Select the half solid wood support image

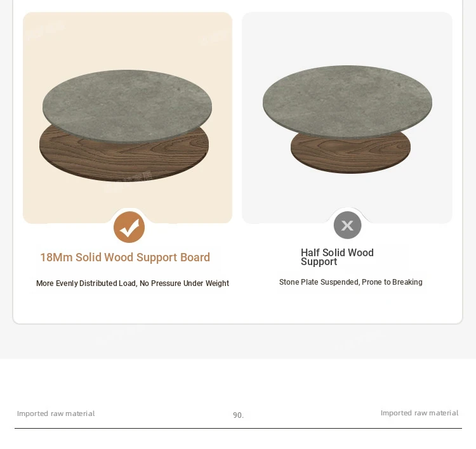pyautogui.click(x=347, y=118)
